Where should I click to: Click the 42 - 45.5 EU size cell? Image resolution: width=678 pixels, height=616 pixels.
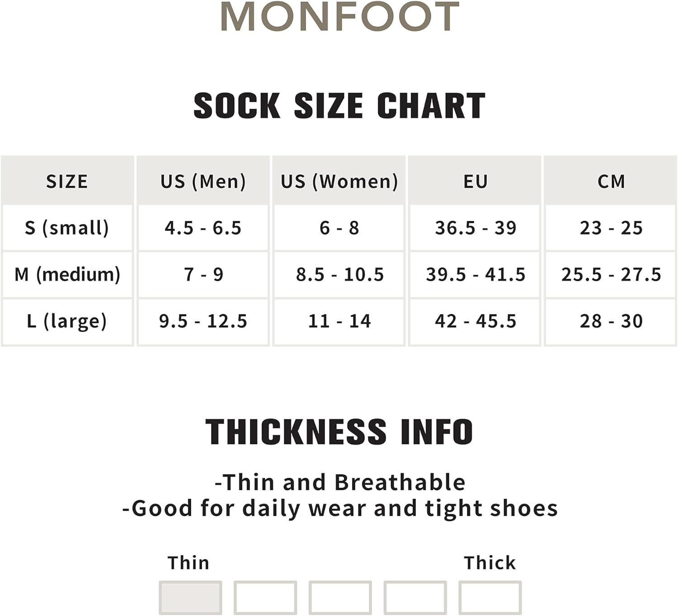tap(475, 321)
